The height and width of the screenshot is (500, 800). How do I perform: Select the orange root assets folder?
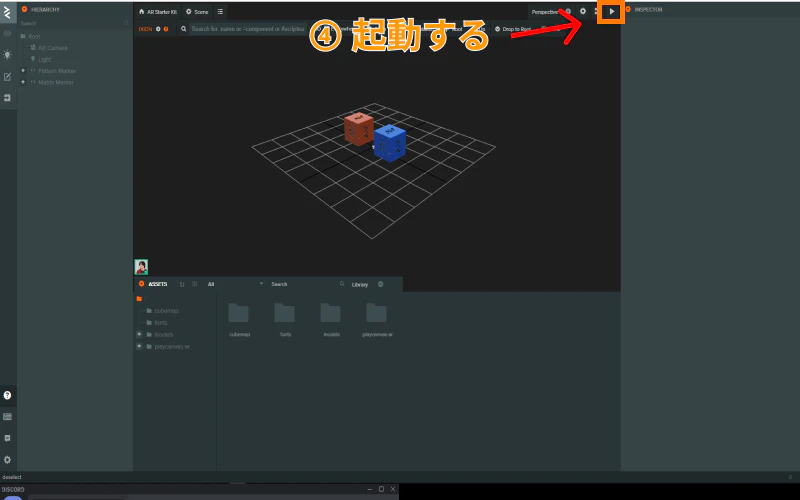tap(139, 298)
